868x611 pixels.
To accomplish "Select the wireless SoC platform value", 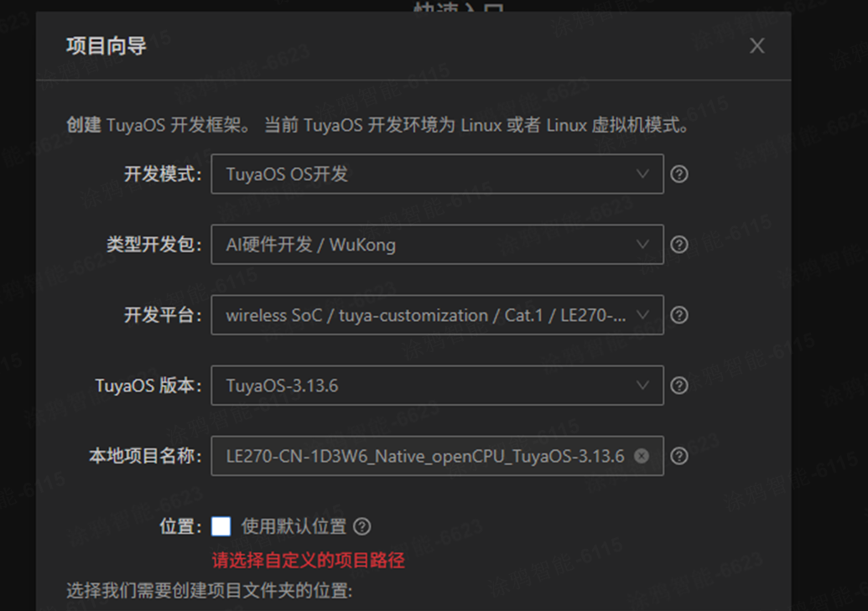I will (426, 315).
